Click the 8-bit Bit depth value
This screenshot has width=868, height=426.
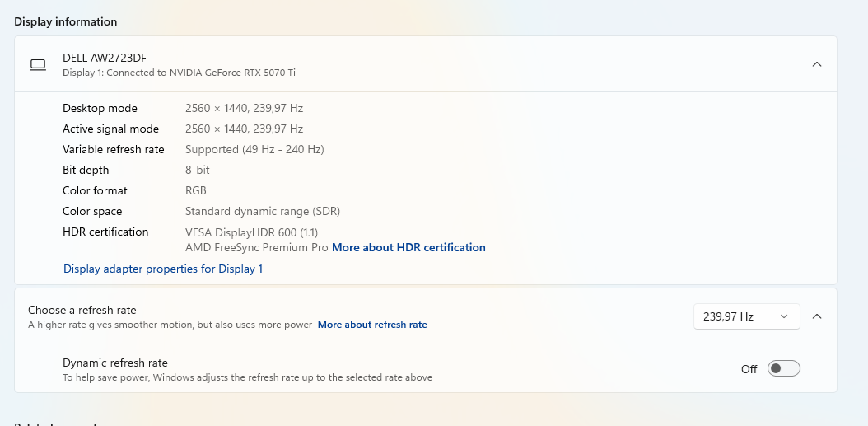[x=198, y=170]
